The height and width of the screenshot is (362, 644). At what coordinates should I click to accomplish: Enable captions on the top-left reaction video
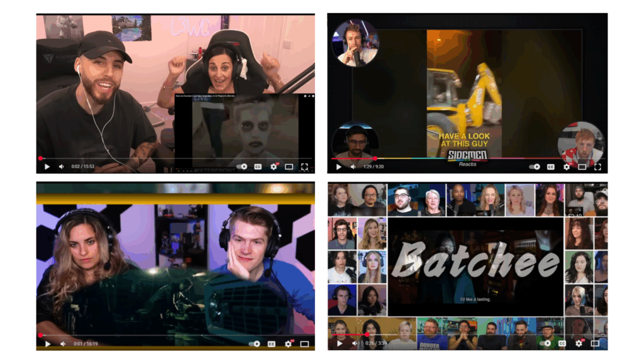tap(258, 167)
